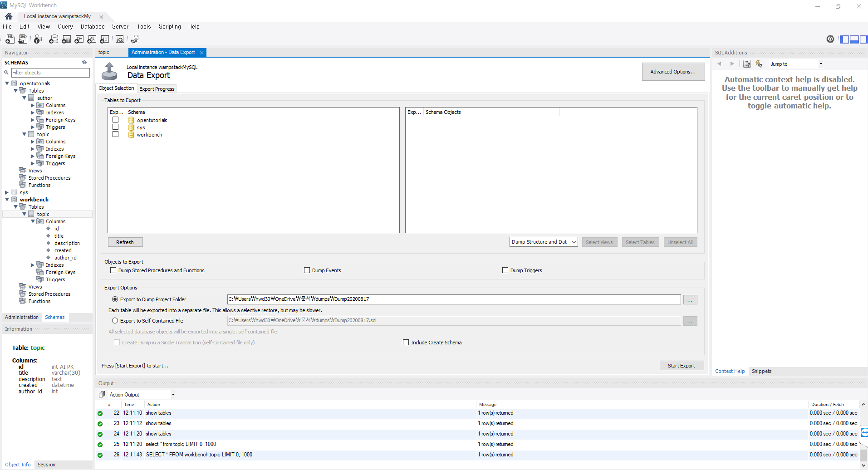Click the search table data icon

120,39
